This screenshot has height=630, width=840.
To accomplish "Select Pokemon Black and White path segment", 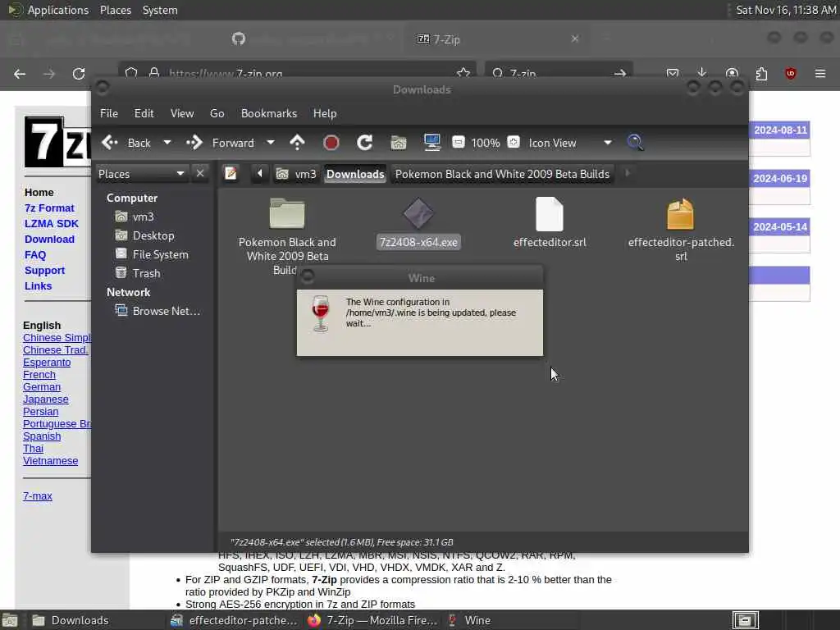I will (x=502, y=174).
